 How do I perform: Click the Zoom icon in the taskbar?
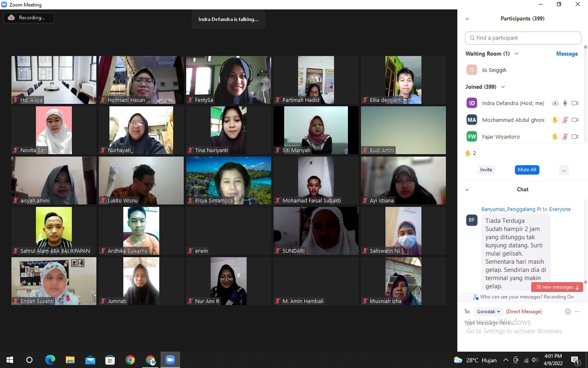170,360
